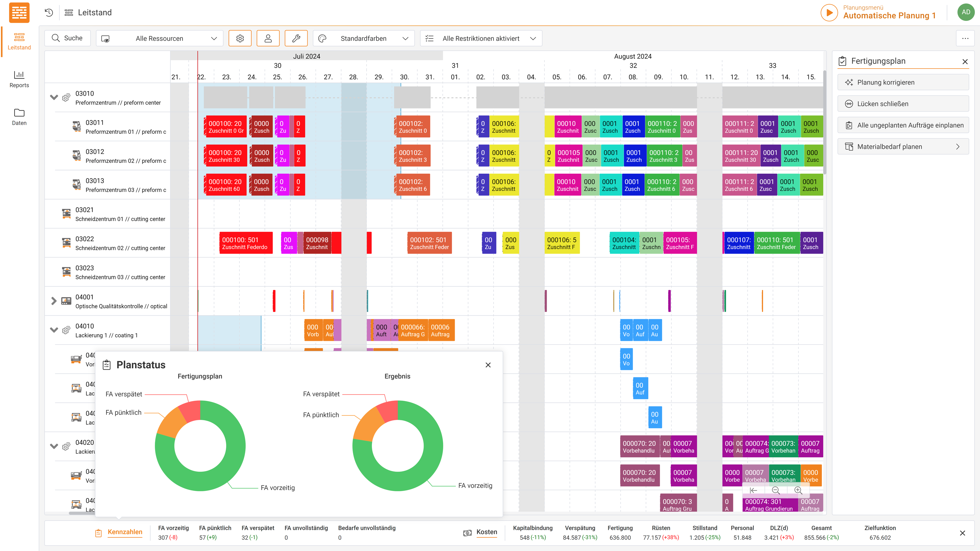Click zoom in magnifier on timeline
The image size is (980, 551).
[798, 491]
